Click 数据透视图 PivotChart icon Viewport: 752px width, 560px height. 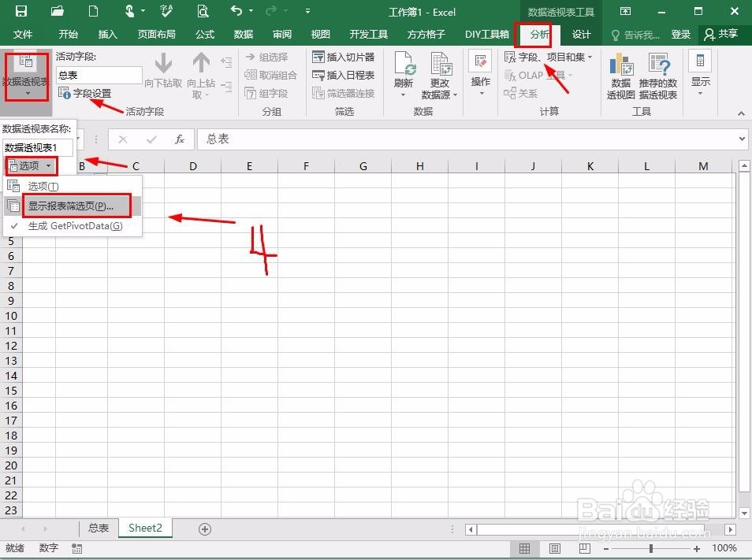(620, 76)
